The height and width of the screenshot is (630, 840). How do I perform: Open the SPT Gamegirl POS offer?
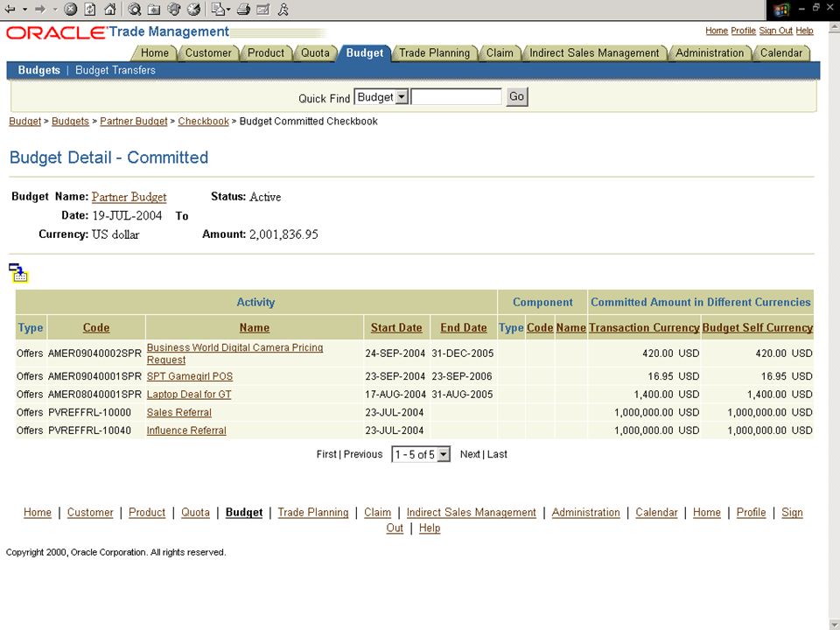[190, 376]
